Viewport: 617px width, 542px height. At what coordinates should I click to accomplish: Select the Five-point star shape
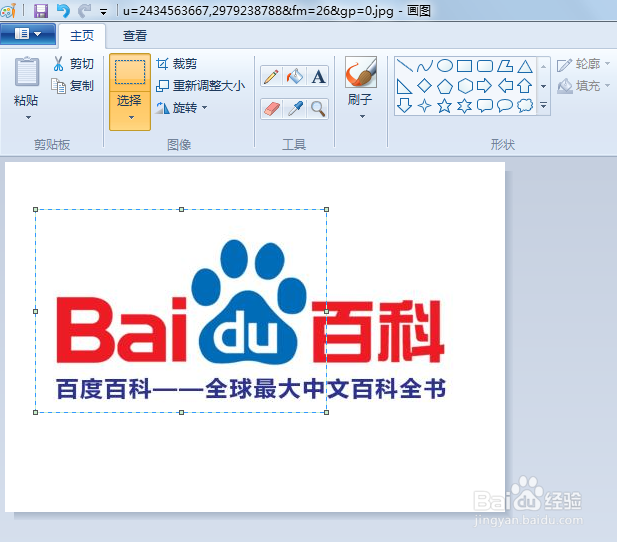[445, 105]
